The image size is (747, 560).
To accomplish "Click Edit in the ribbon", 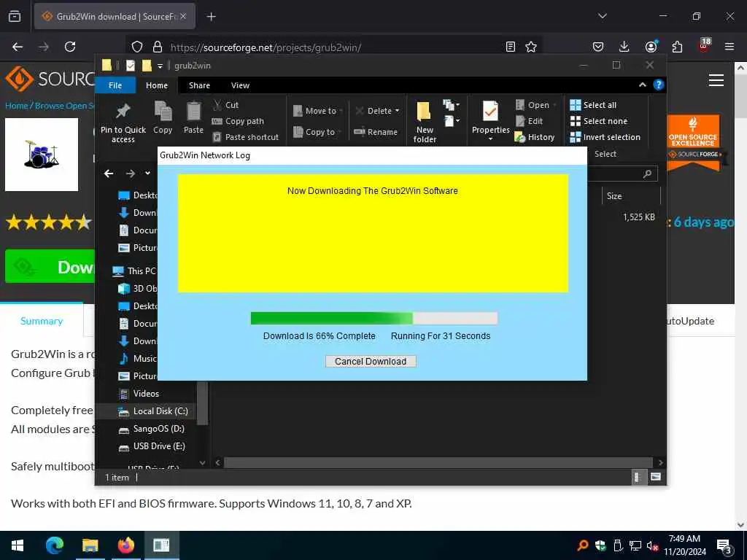I will click(x=530, y=121).
